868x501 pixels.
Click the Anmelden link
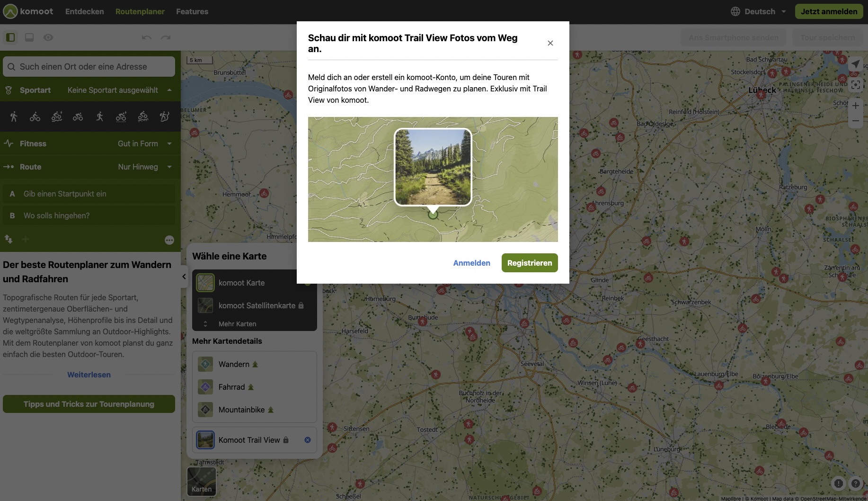point(471,263)
